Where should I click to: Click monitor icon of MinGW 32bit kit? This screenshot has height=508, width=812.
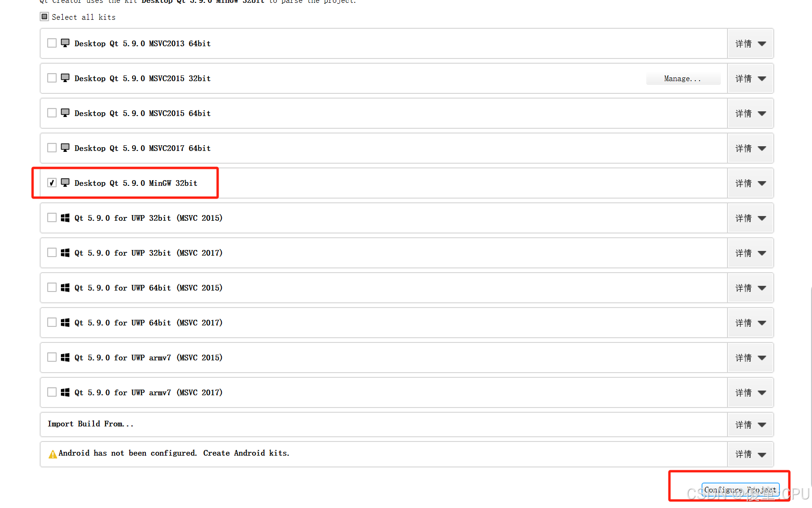coord(65,183)
